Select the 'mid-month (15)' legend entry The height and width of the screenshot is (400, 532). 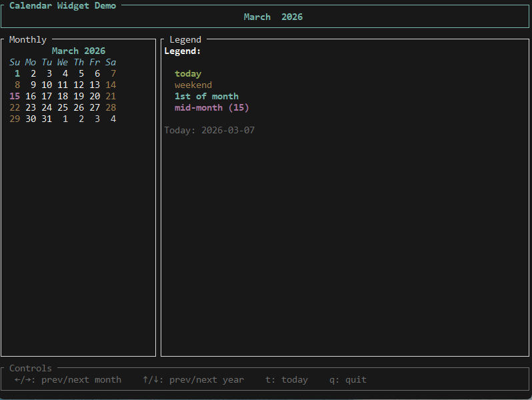212,107
